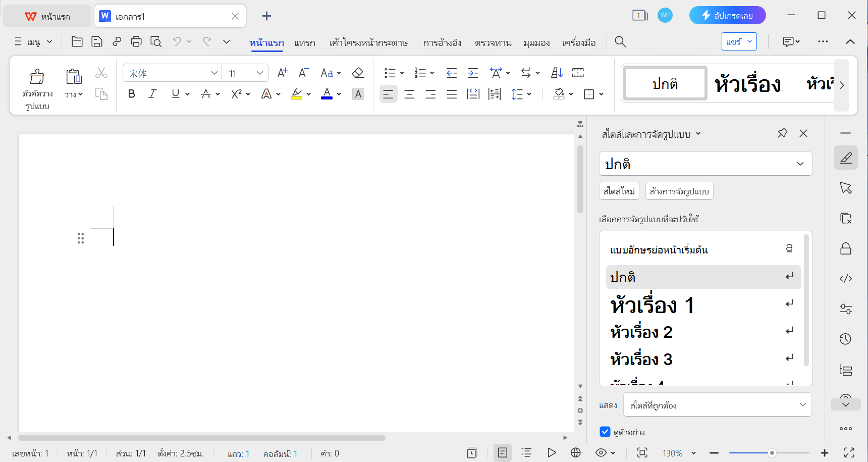Image resolution: width=868 pixels, height=462 pixels.
Task: Toggle character shading A button
Action: [358, 94]
